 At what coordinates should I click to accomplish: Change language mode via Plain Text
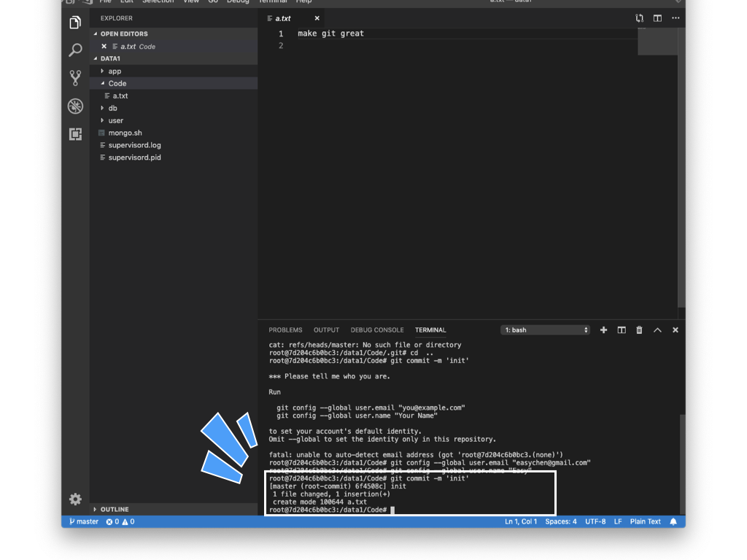point(645,522)
